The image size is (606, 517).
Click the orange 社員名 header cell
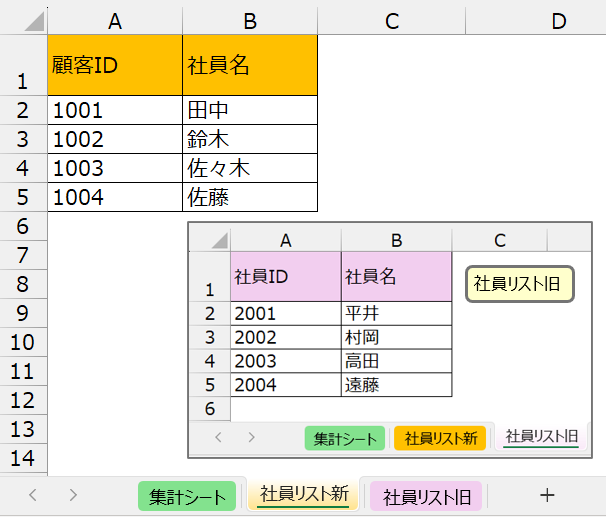click(x=250, y=65)
